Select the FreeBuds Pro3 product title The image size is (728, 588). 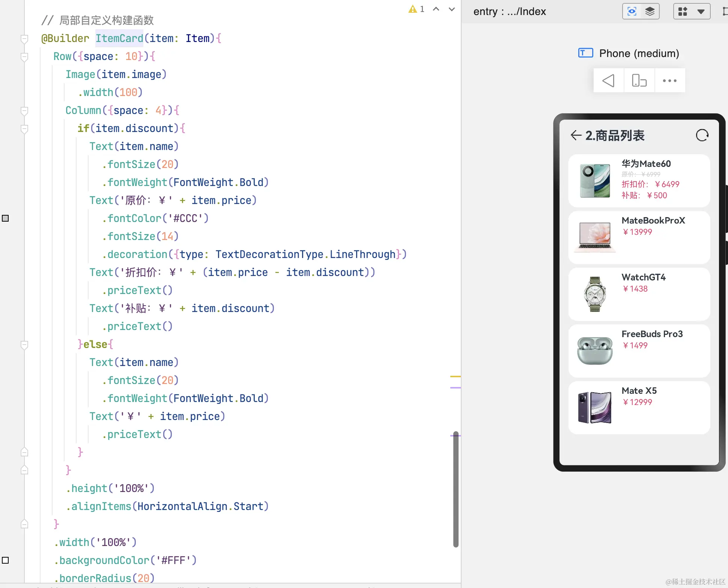point(652,334)
